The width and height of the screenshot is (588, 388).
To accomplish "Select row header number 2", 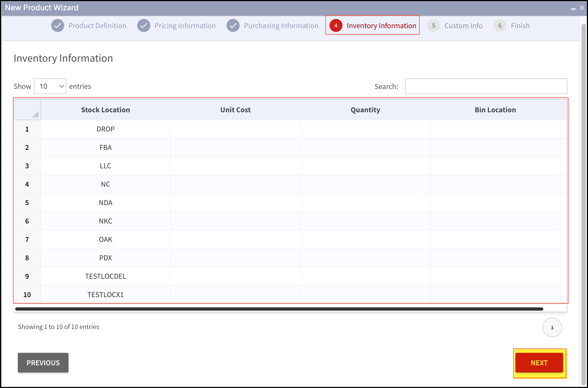I will [27, 147].
